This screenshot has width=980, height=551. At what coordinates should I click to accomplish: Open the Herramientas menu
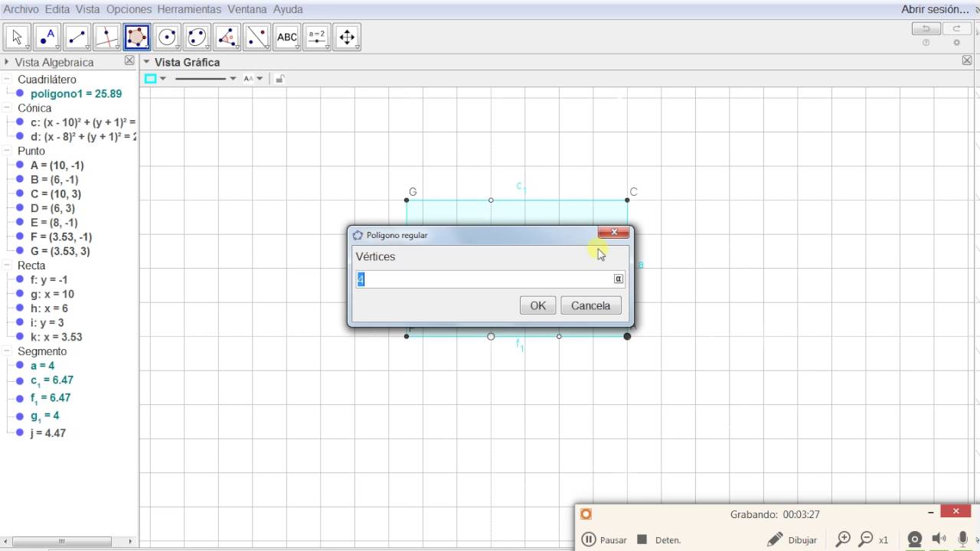[x=189, y=9]
